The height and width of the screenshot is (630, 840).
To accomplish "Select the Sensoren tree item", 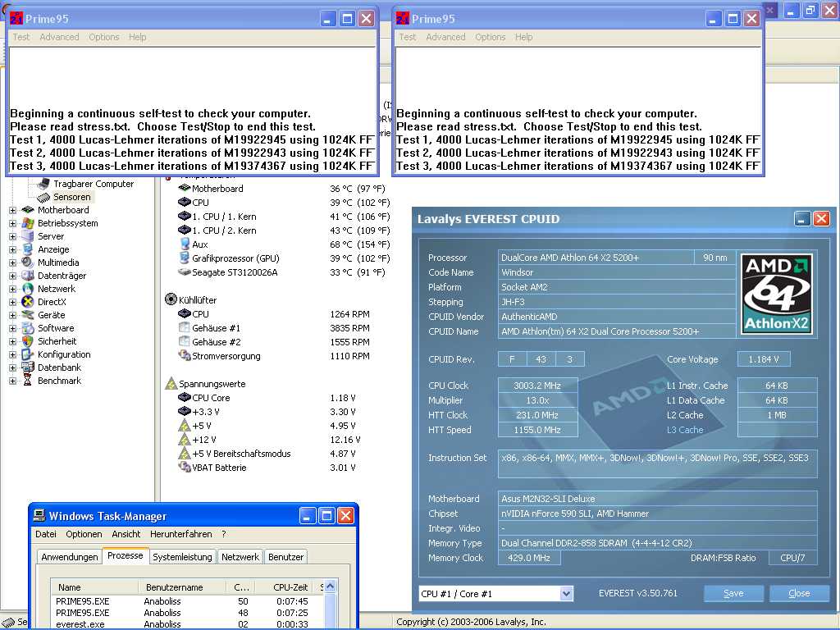I will pos(72,197).
